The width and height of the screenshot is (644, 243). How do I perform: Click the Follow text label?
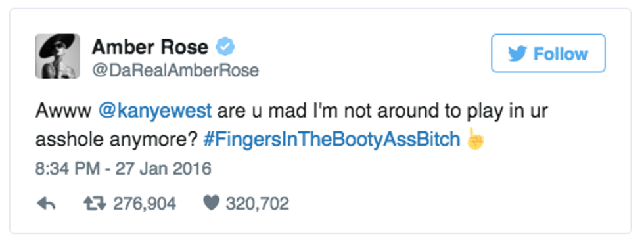click(x=561, y=54)
